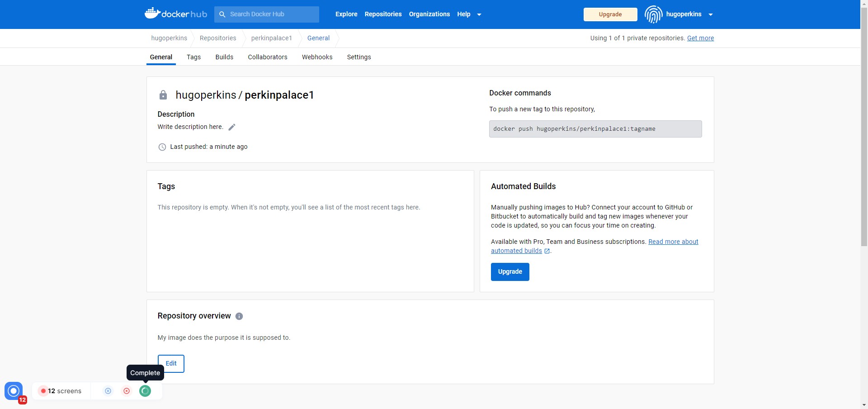Finish recording with the green Complete icon

(145, 391)
